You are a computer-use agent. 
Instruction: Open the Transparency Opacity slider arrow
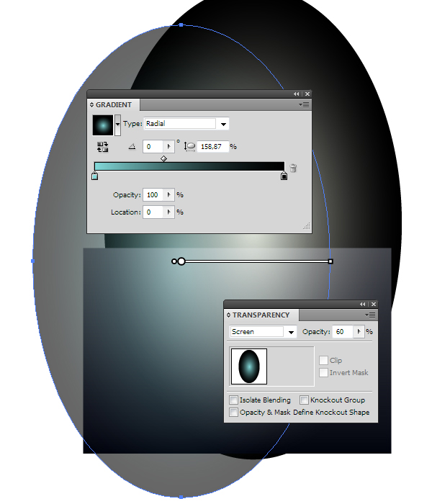[x=359, y=332]
